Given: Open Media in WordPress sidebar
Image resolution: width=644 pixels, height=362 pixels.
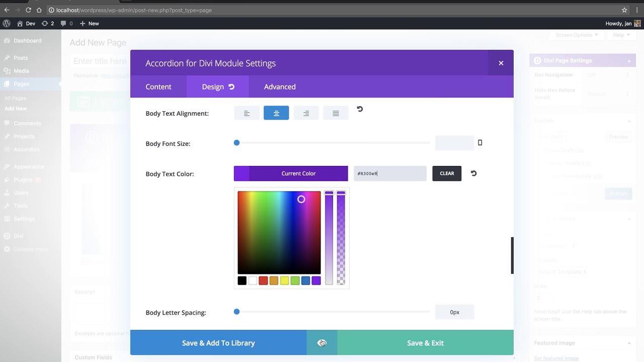Looking at the screenshot, I should (21, 71).
